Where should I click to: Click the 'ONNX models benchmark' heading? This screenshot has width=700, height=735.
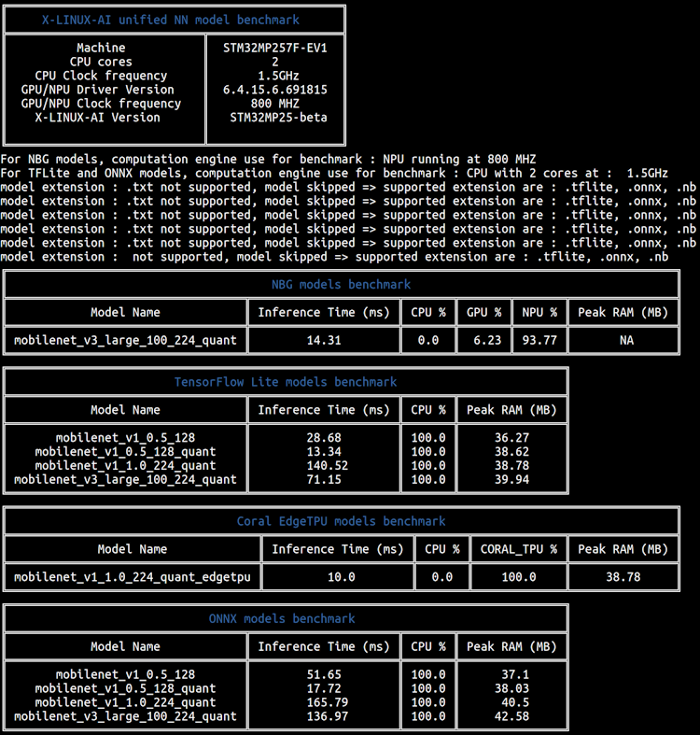pos(282,619)
